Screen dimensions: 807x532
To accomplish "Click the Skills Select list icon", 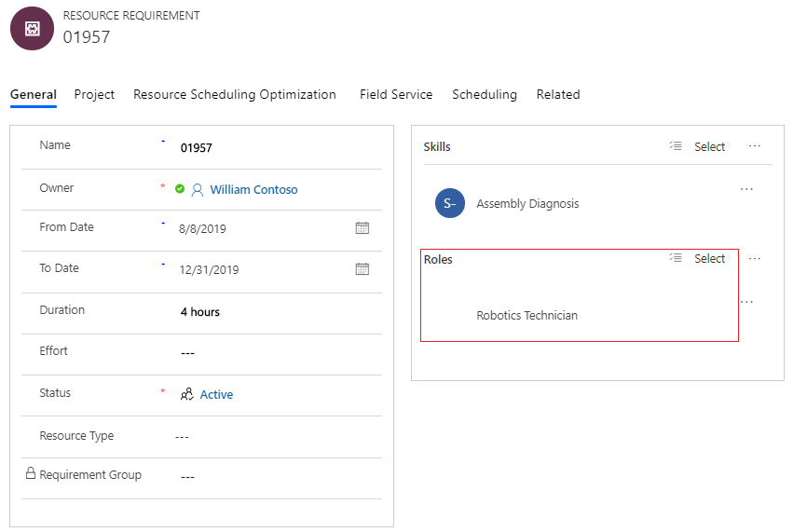I will pyautogui.click(x=676, y=146).
